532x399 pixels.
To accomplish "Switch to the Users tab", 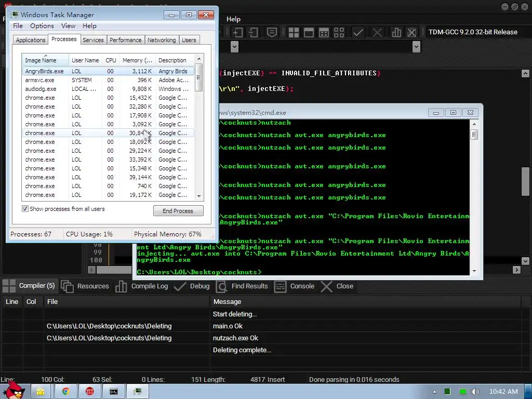I will (189, 40).
